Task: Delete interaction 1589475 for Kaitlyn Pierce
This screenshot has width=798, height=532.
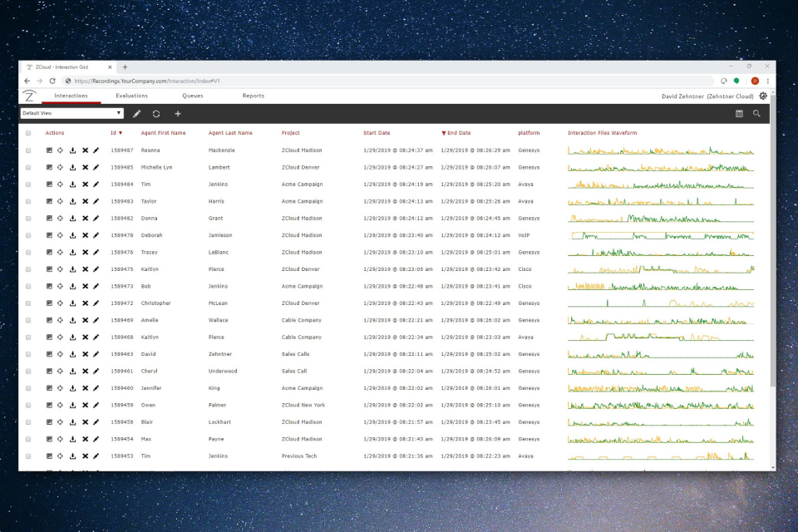Action: (x=85, y=269)
